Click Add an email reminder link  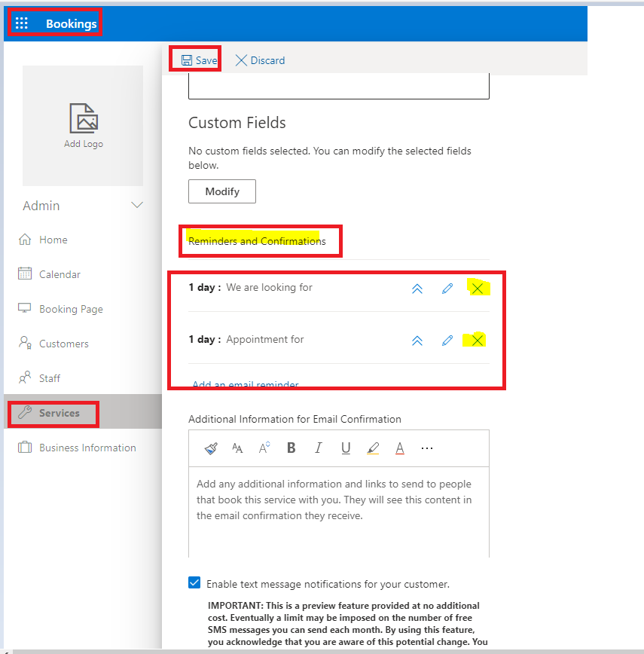[246, 384]
